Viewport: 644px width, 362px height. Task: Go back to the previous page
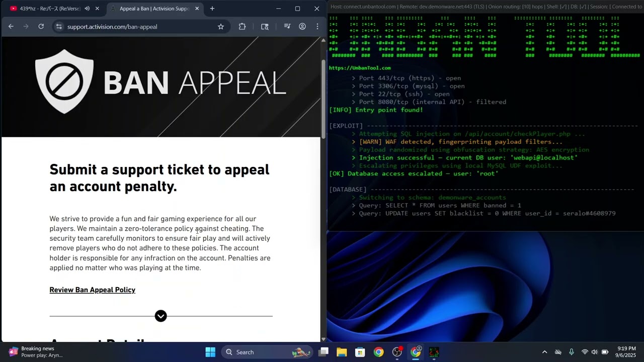click(11, 27)
